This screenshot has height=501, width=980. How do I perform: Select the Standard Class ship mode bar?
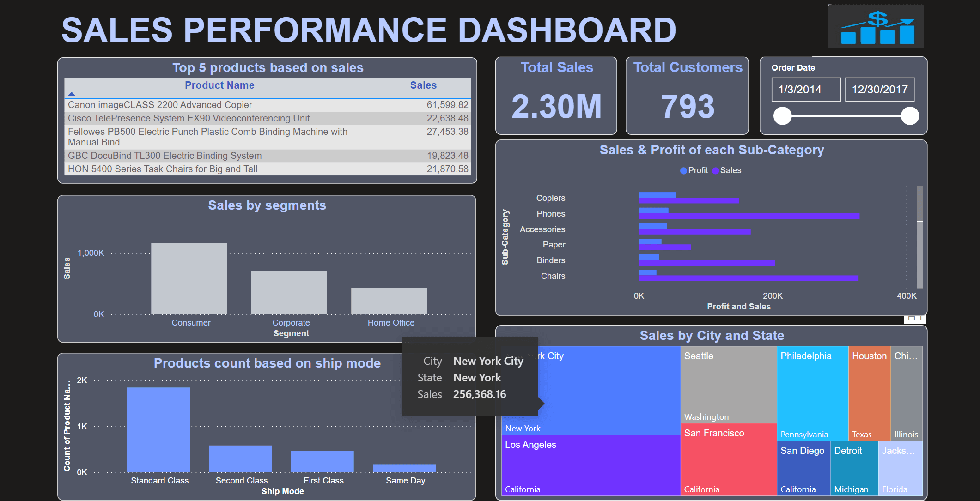point(158,429)
